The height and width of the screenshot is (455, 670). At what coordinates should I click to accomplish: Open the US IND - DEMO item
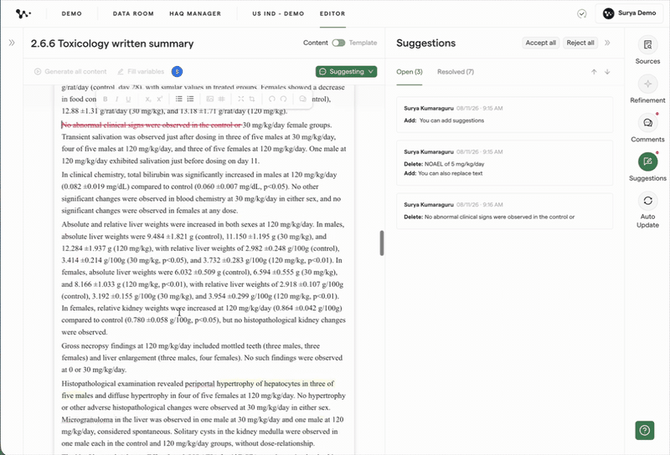pos(278,14)
